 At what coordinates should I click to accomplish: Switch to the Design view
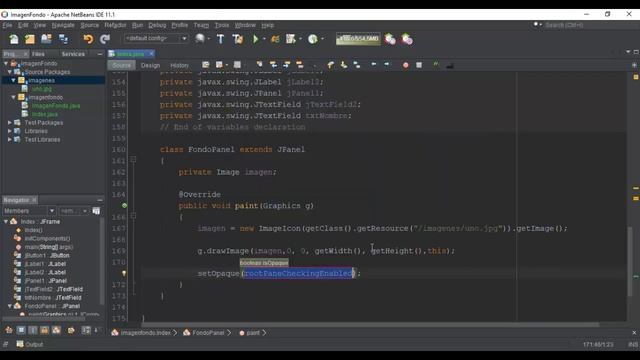(150, 65)
